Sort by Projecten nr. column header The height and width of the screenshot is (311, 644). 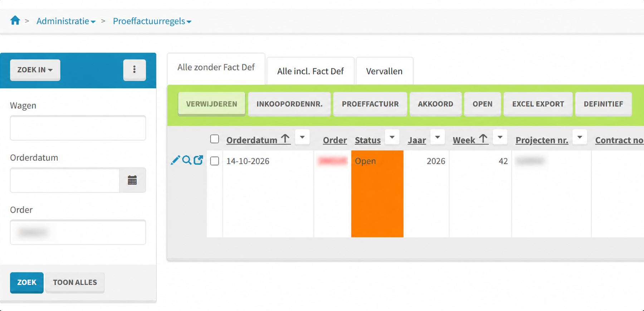[x=542, y=140]
